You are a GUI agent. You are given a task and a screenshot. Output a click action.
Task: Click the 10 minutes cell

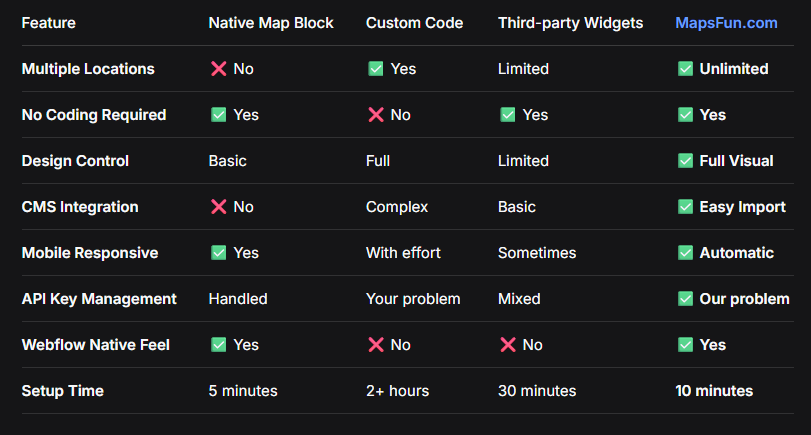[x=714, y=391]
